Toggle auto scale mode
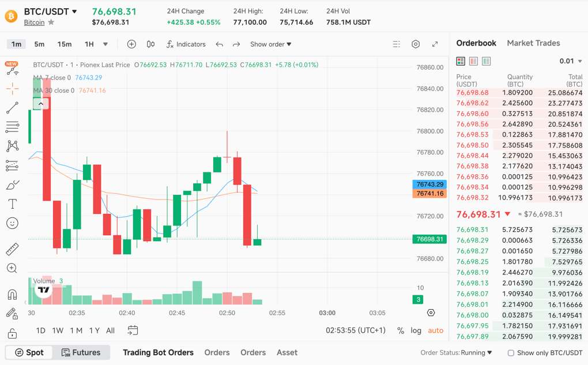 435,330
